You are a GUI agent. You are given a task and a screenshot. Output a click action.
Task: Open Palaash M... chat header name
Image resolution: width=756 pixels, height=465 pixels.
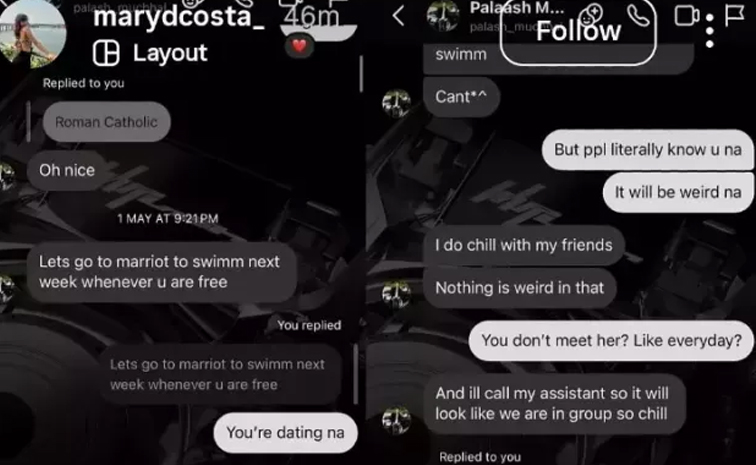click(x=517, y=8)
